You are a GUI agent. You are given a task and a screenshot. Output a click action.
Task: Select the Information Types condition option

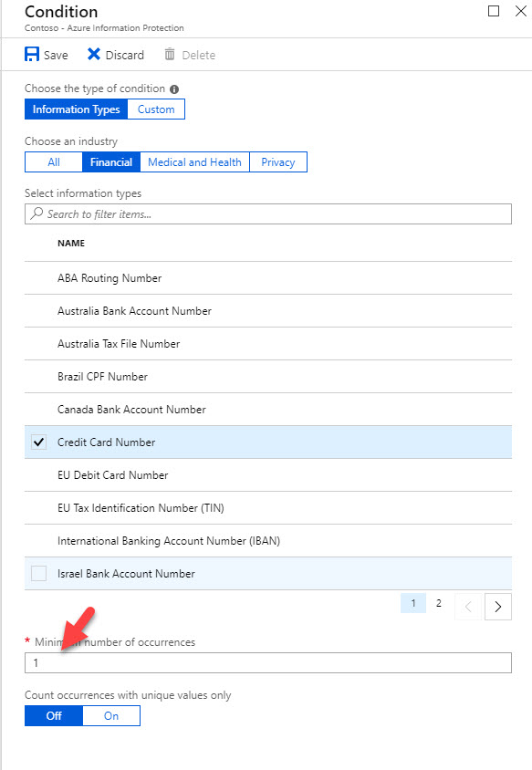click(x=77, y=109)
